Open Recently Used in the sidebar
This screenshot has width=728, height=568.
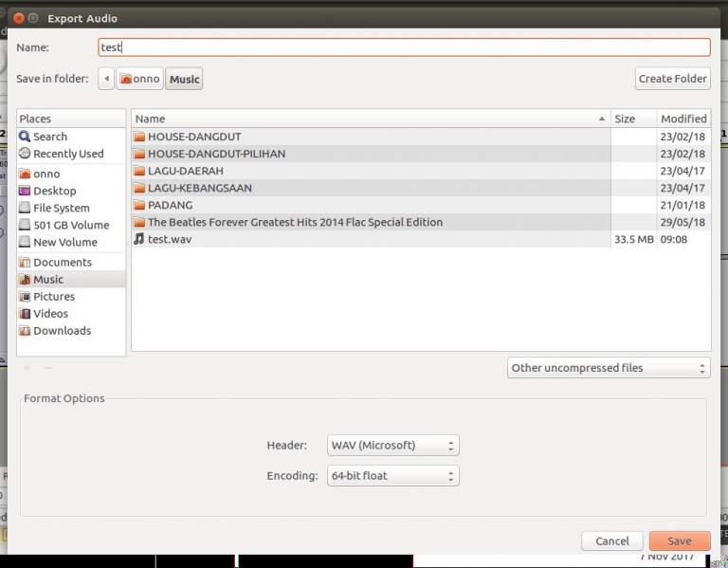click(67, 154)
